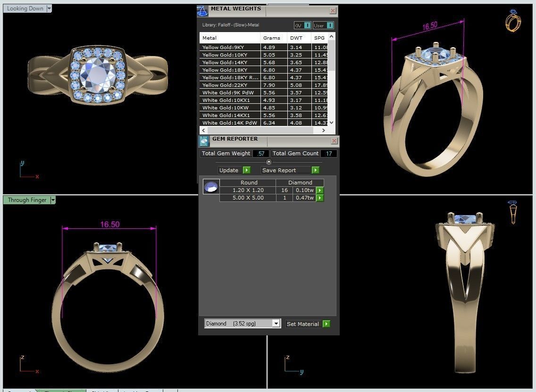This screenshot has width=536, height=392.
Task: Click metal table scroll-right arrow
Action: 323,130
